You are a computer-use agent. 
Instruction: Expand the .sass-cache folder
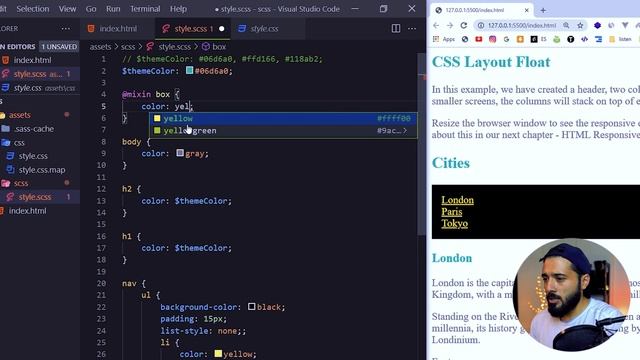tap(40, 129)
